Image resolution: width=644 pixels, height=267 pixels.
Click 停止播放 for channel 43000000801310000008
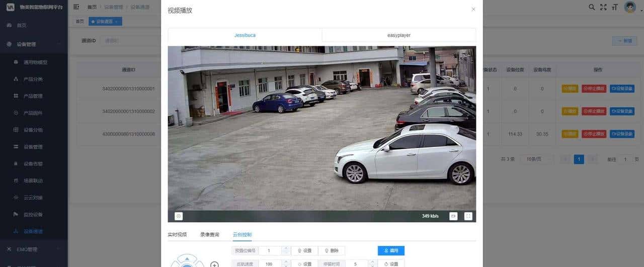click(594, 134)
